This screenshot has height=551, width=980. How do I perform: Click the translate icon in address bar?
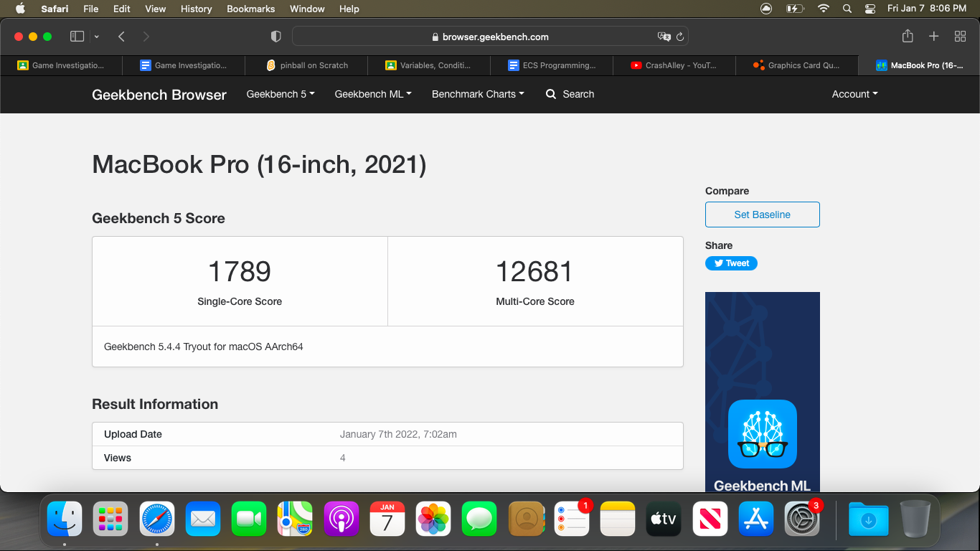pos(664,37)
